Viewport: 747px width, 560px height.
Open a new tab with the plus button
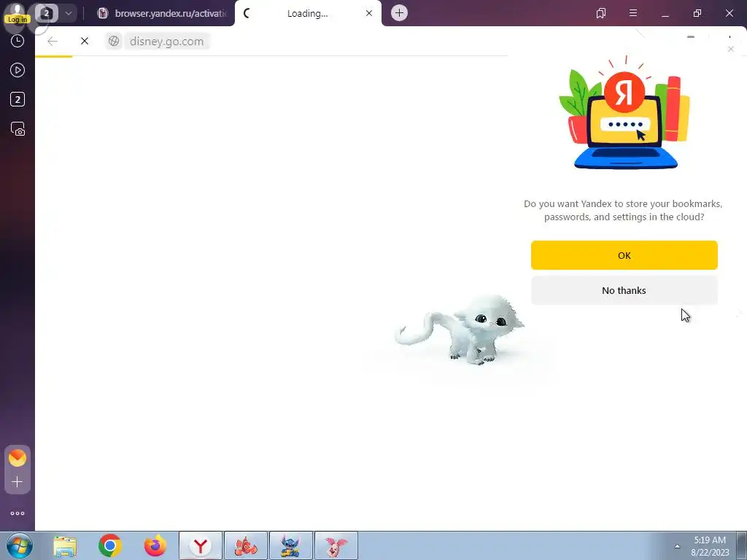[x=399, y=13]
